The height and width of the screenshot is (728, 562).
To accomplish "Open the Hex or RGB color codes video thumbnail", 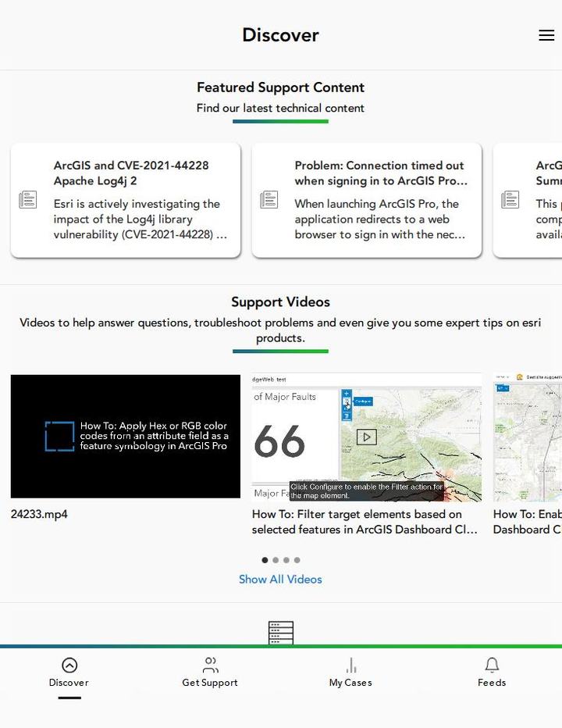I will click(126, 436).
